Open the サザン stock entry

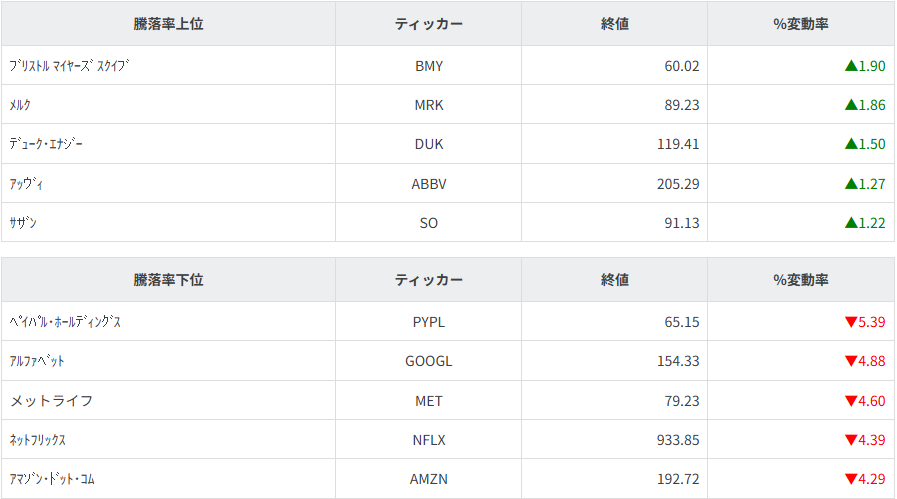[x=23, y=223]
